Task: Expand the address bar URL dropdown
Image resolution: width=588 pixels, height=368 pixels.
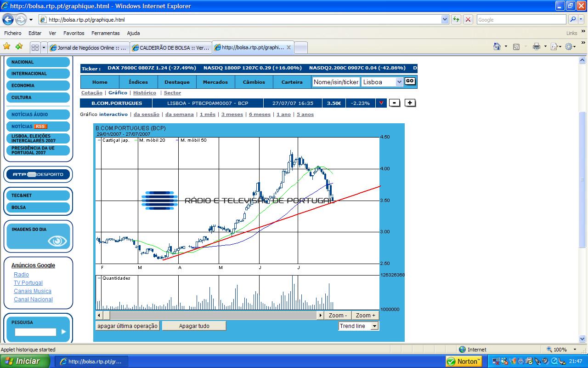Action: coord(445,19)
